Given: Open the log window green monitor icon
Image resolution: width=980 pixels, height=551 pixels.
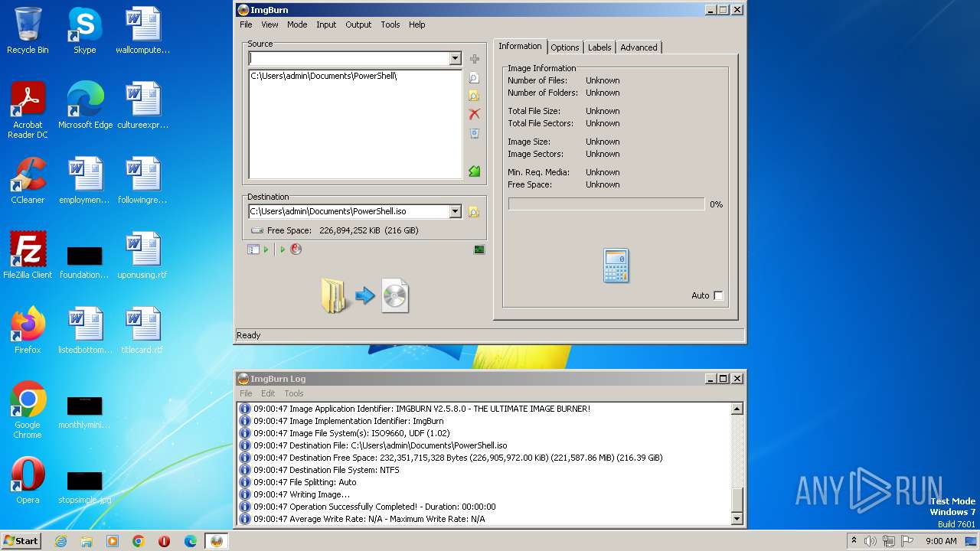Looking at the screenshot, I should point(479,249).
